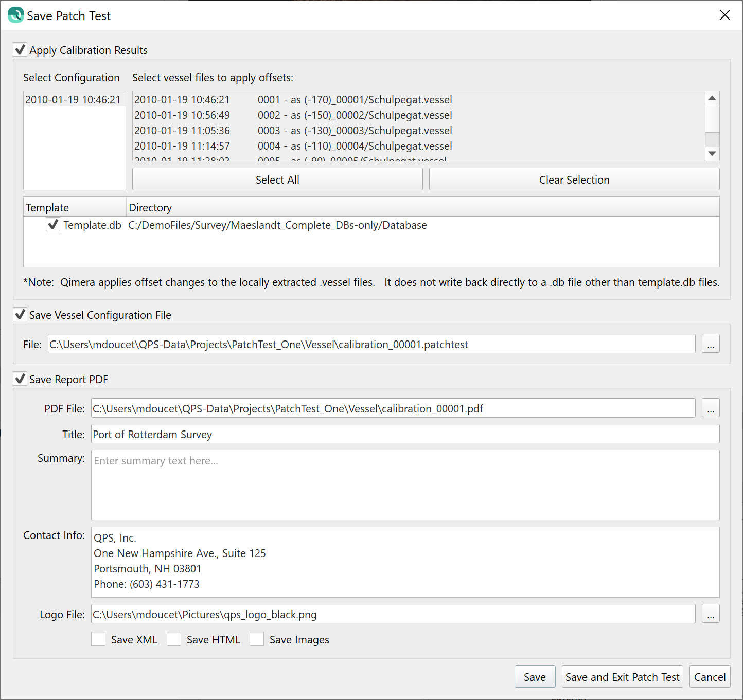Click Clear Selection button
Viewport: 743px width, 700px height.
pyautogui.click(x=574, y=180)
